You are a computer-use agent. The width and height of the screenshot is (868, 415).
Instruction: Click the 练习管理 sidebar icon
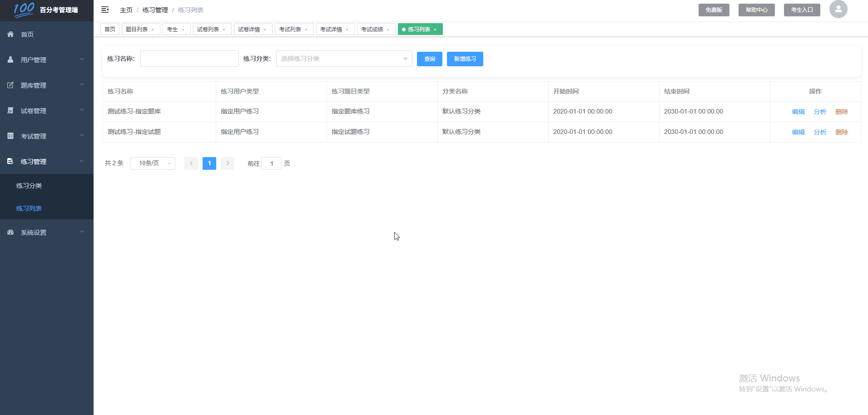10,161
